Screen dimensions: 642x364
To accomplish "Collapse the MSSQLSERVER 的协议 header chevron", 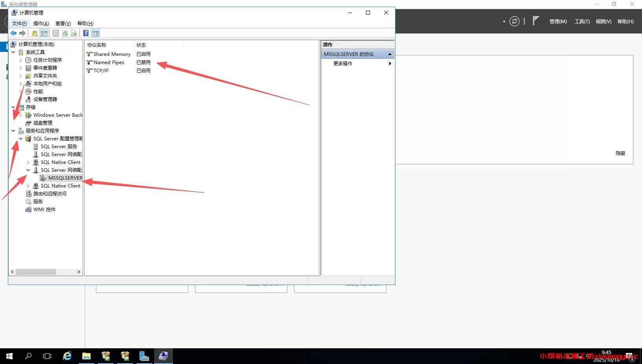I will coord(390,54).
